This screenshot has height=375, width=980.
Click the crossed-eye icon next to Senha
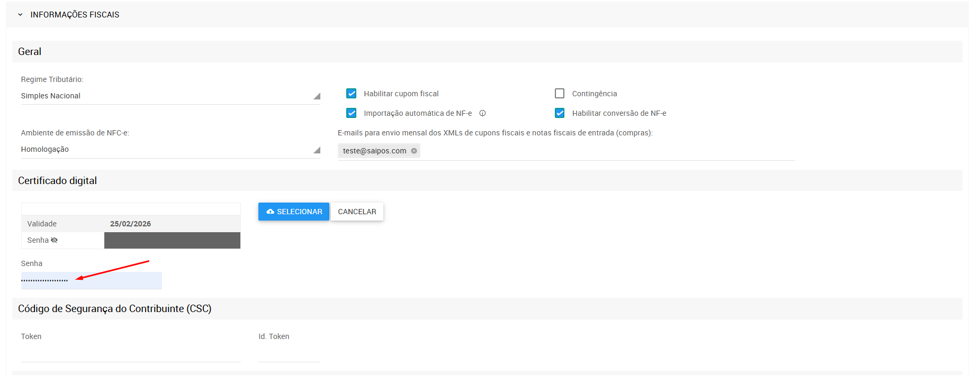coord(54,240)
